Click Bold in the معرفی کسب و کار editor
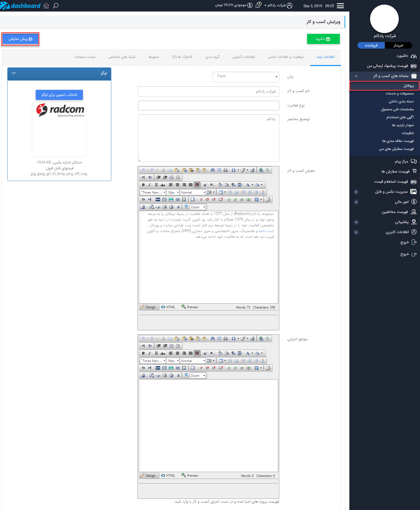 [143, 185]
